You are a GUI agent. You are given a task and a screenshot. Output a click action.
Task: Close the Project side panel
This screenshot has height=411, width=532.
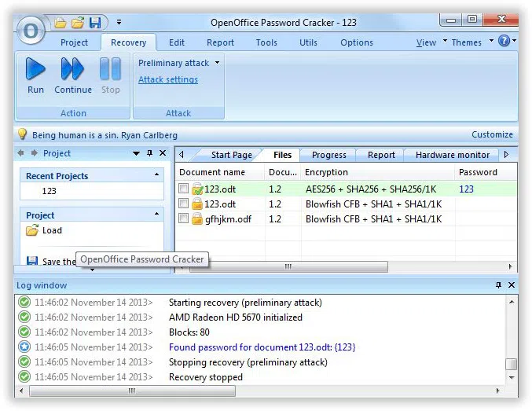[x=163, y=153]
